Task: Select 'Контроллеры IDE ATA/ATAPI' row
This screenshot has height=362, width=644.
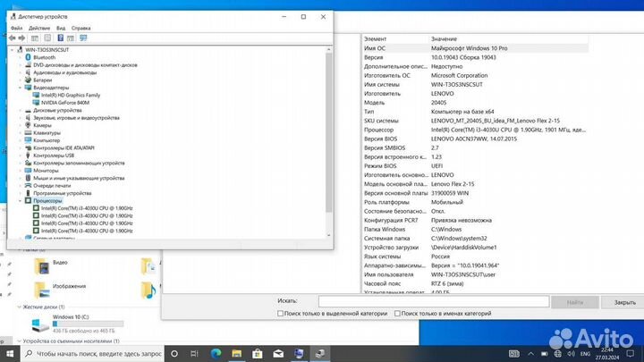Action: pos(64,147)
